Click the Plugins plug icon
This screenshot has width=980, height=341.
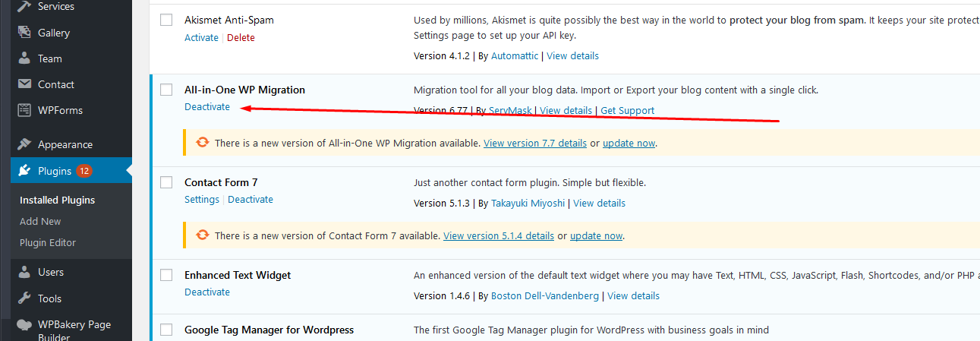point(24,171)
